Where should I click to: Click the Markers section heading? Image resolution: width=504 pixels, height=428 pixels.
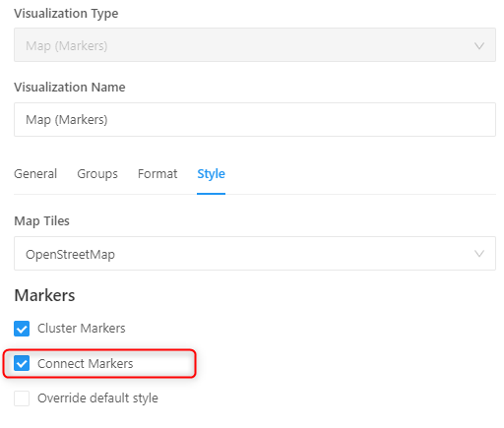point(44,295)
